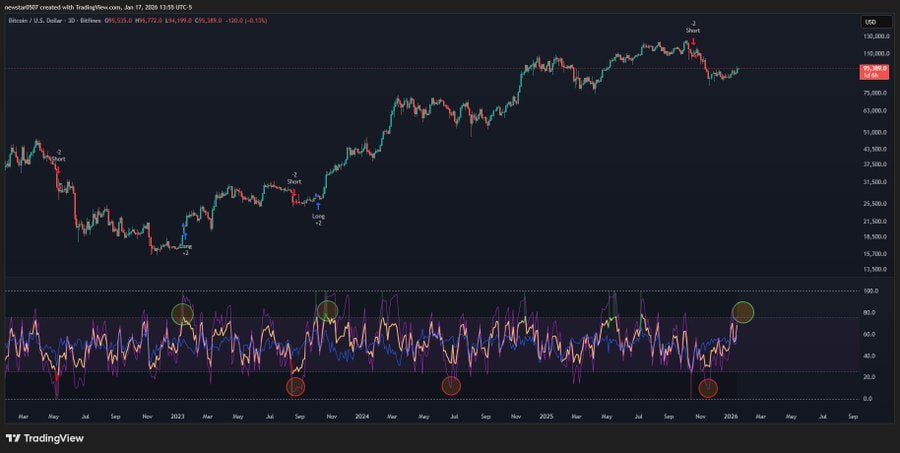
Task: Click the blue Long arrow near January 2023
Action: (x=185, y=236)
